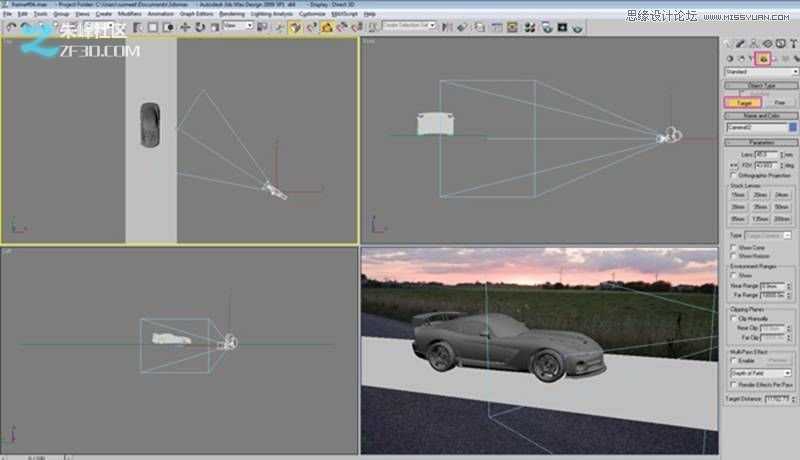
Task: Click the Mirror tool icon
Action: tap(447, 27)
